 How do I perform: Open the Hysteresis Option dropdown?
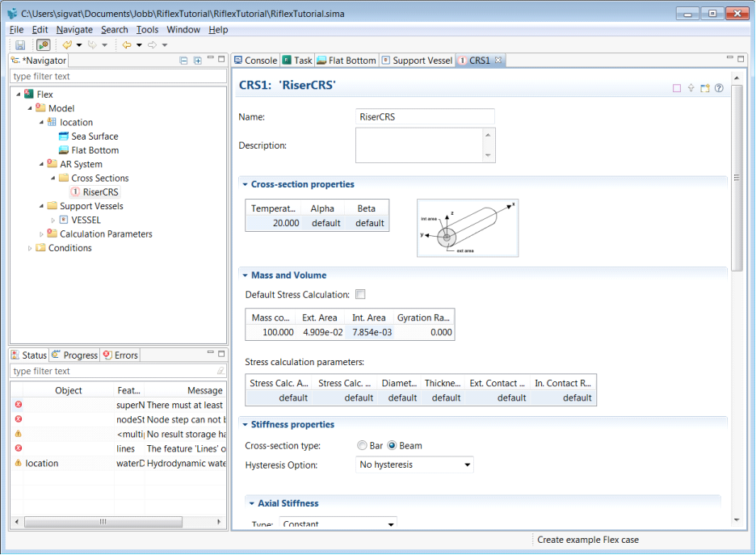[414, 465]
